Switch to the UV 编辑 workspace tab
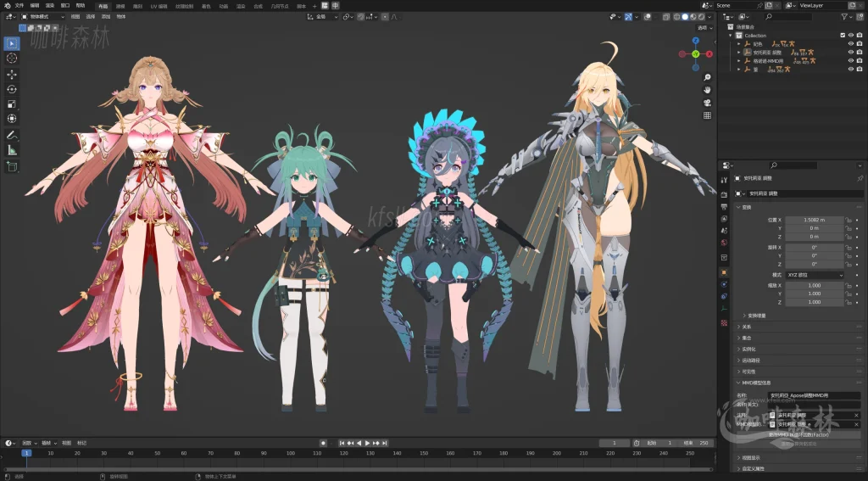This screenshot has height=481, width=868. [159, 6]
